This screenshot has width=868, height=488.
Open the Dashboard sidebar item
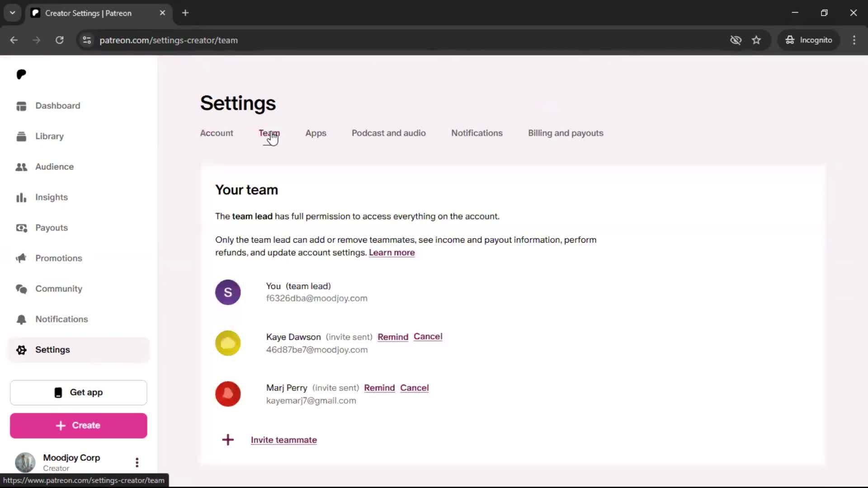pos(57,106)
